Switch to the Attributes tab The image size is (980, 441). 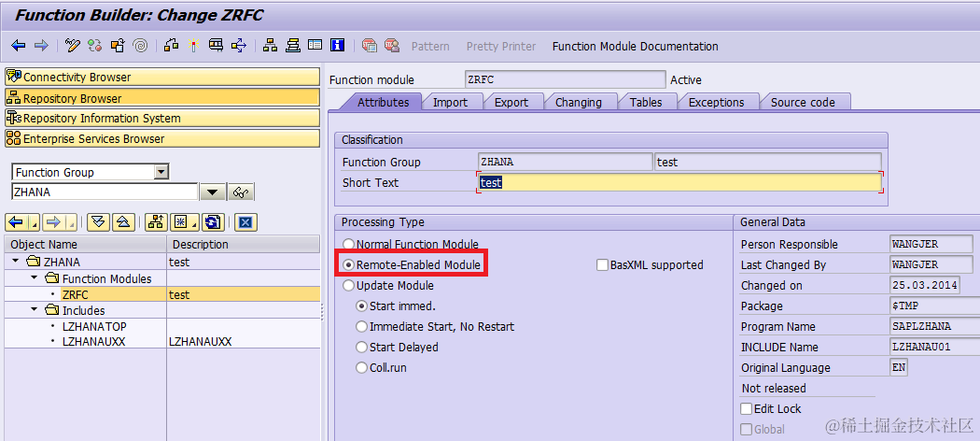pyautogui.click(x=383, y=102)
